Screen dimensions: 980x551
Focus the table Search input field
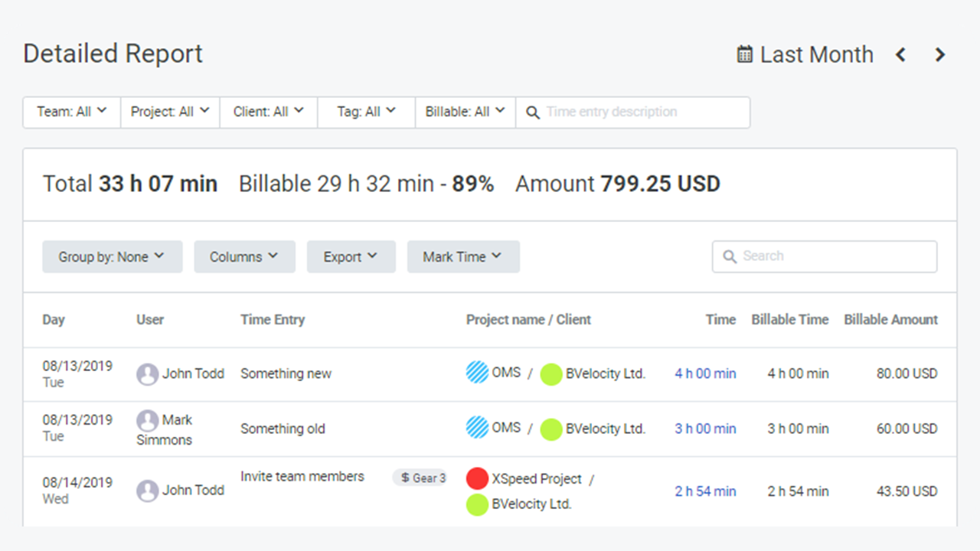tap(835, 256)
